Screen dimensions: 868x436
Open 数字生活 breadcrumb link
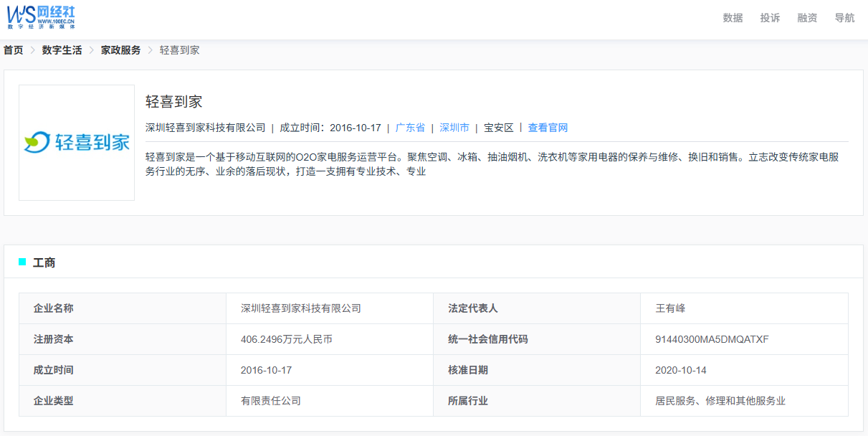click(62, 50)
